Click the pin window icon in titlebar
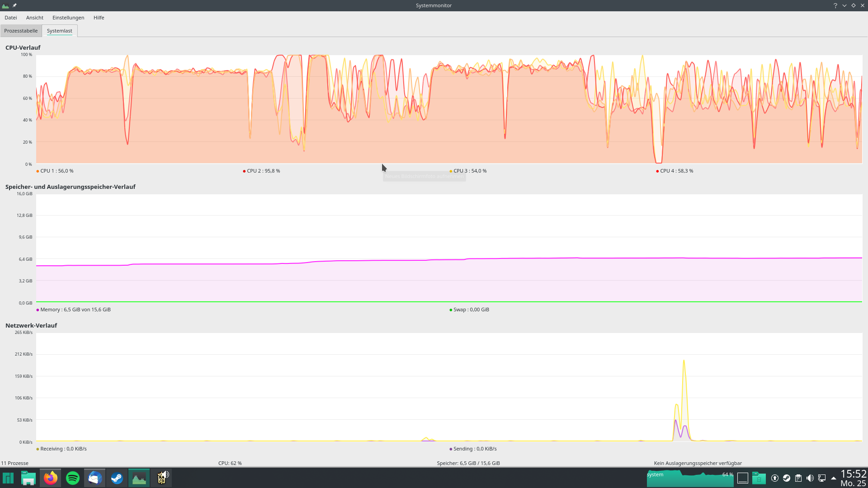Screen dimensions: 868x488 14,5
